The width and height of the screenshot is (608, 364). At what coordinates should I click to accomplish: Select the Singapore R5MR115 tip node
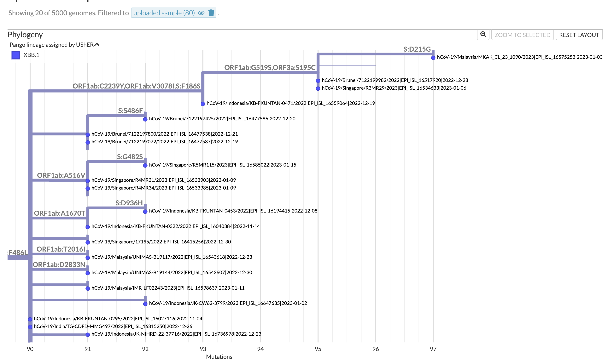(145, 165)
